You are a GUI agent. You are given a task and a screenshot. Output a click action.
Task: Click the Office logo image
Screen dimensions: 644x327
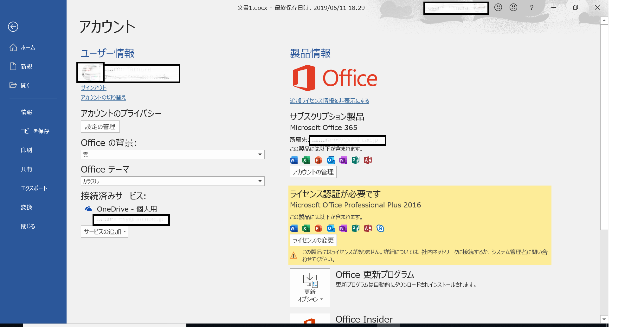tap(335, 78)
